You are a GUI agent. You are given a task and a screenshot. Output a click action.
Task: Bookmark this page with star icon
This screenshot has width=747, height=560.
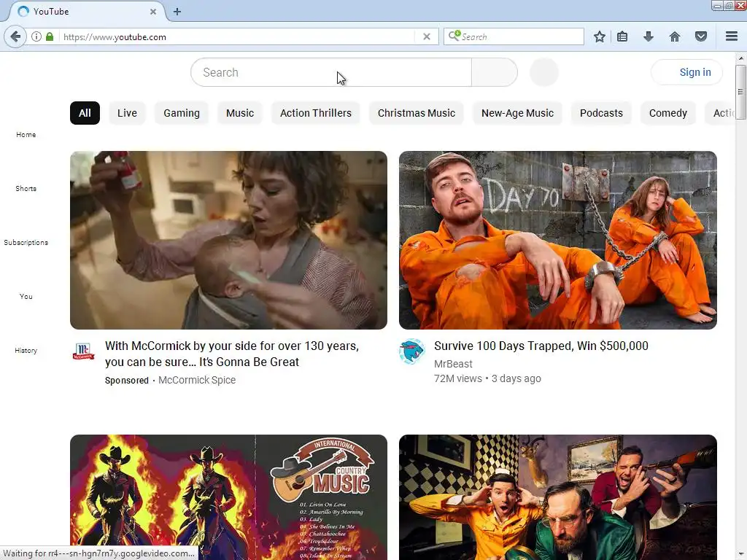click(600, 36)
